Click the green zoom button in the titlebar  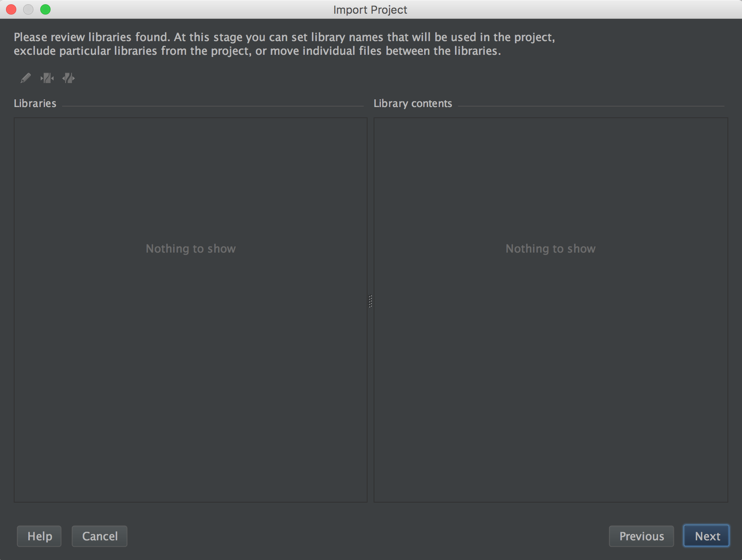(45, 9)
